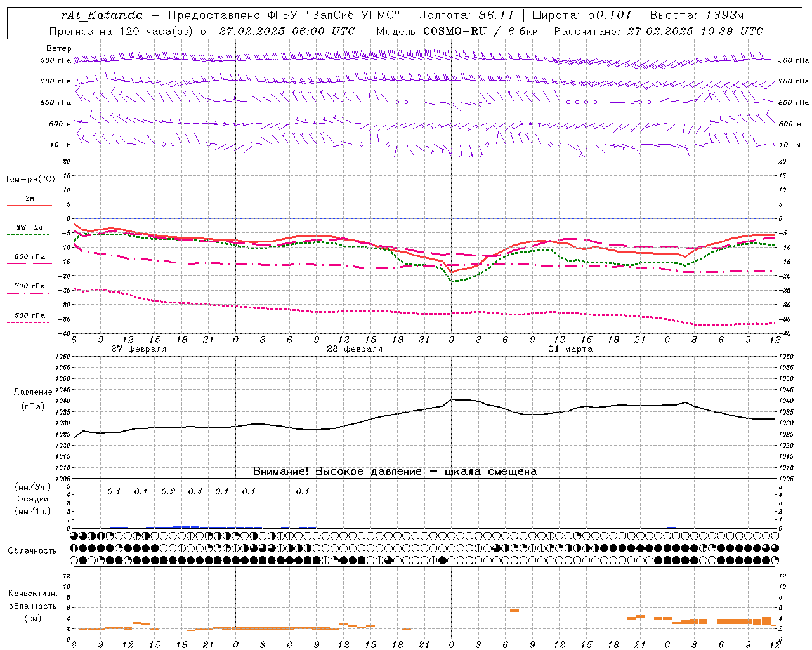Click the 01 марта date label
Viewport: 812px width, 650px height.
570,349
